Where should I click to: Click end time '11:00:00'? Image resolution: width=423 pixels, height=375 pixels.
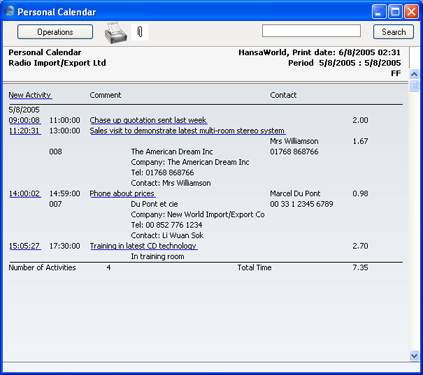coord(65,120)
